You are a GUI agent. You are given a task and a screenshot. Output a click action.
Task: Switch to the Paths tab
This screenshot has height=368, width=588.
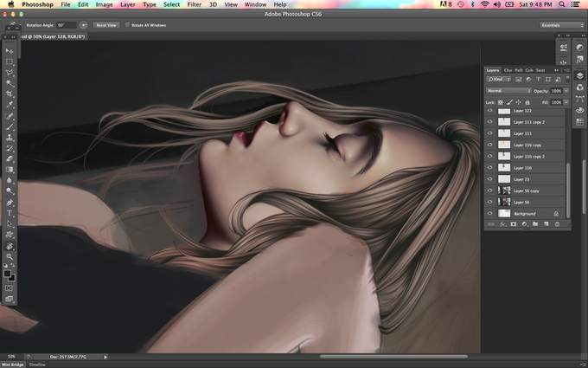tap(519, 70)
